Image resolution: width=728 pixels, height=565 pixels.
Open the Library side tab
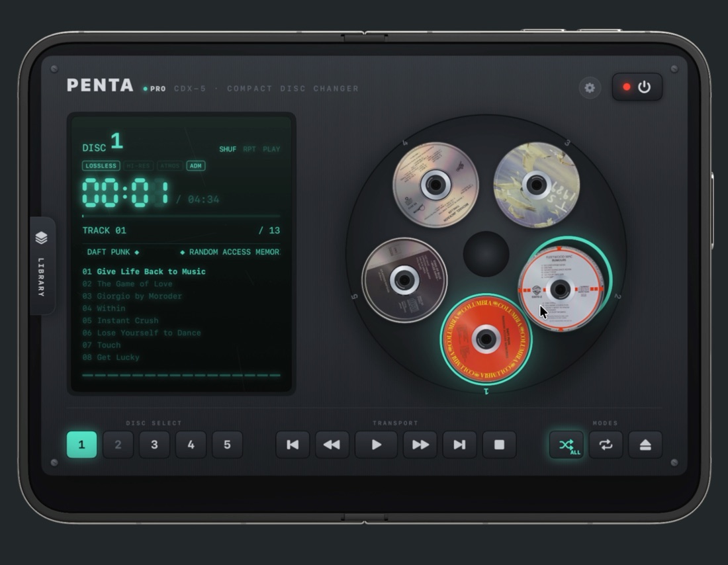tap(42, 265)
